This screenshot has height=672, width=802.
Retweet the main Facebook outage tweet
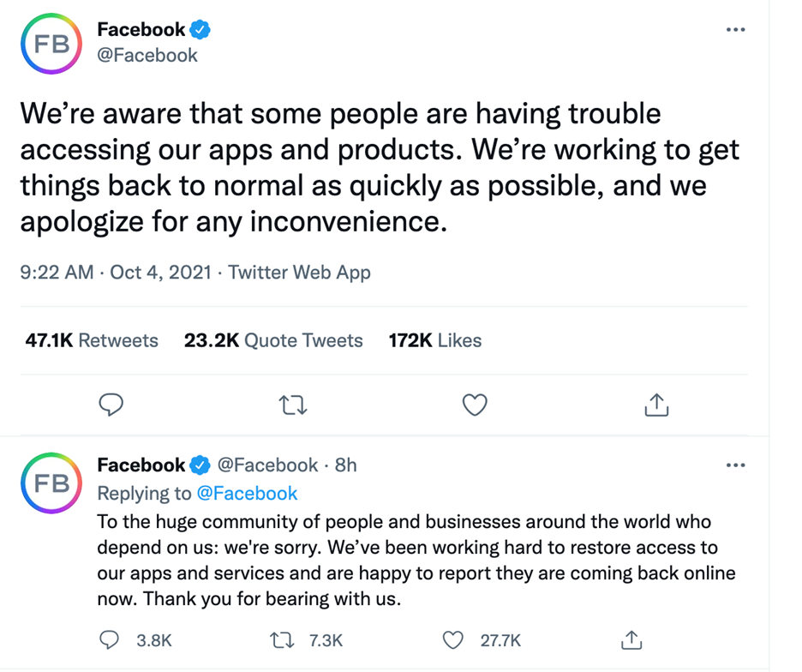click(293, 405)
